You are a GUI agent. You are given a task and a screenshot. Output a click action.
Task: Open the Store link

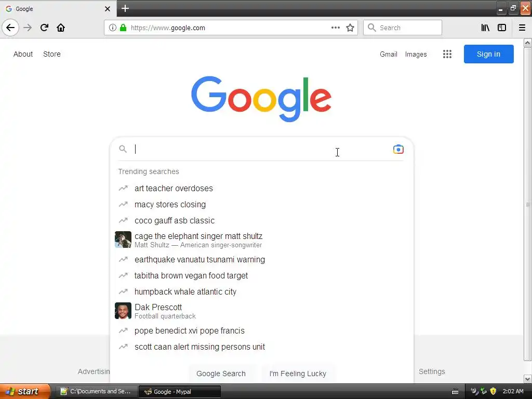pos(52,54)
